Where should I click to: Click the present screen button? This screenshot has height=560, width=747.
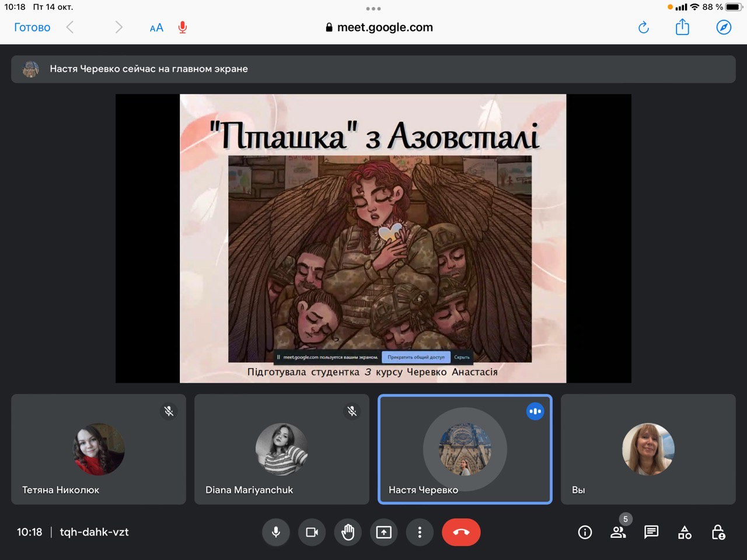[x=384, y=532]
